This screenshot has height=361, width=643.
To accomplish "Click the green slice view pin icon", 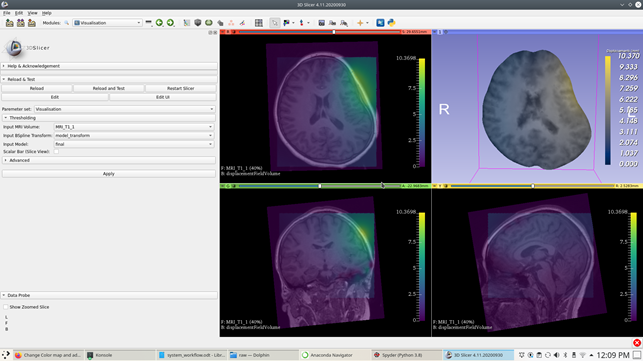I will pos(223,186).
